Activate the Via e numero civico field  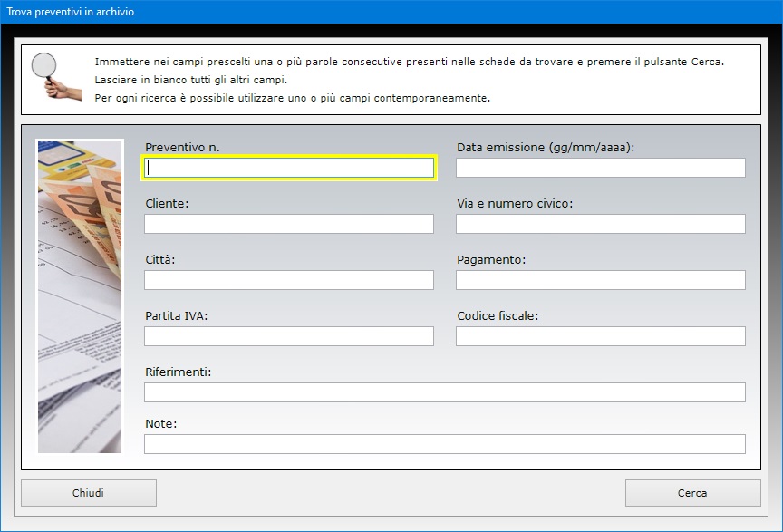[x=601, y=224]
